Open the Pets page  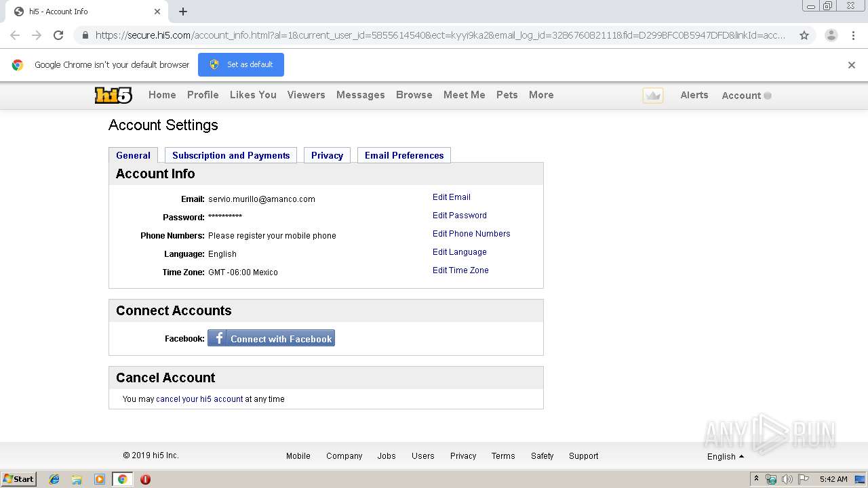(x=507, y=95)
